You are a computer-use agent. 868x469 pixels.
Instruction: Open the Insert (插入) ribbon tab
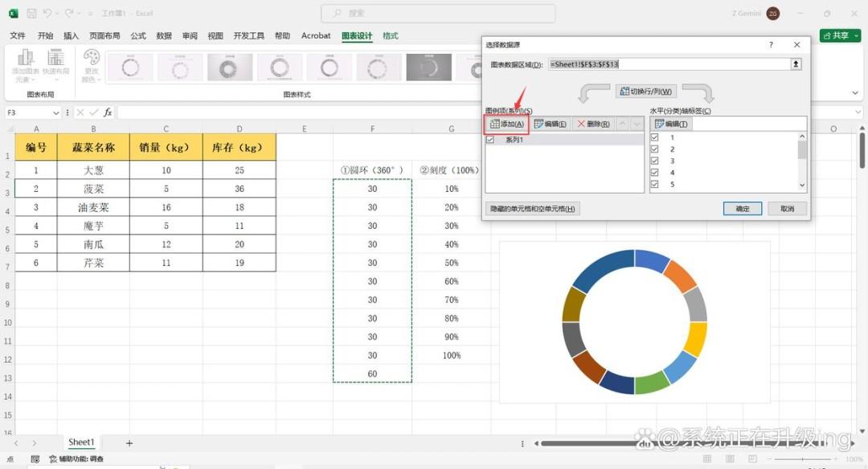[x=71, y=35]
